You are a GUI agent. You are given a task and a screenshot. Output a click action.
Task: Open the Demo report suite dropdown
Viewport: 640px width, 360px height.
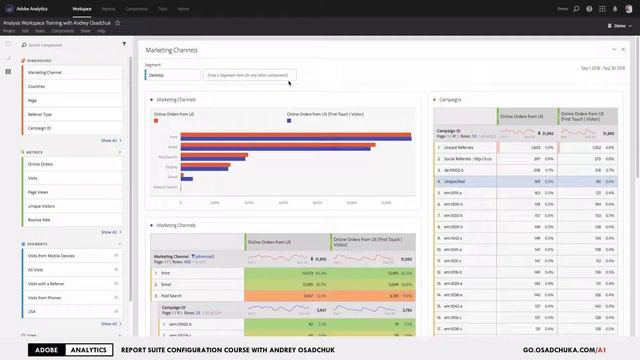coord(620,26)
